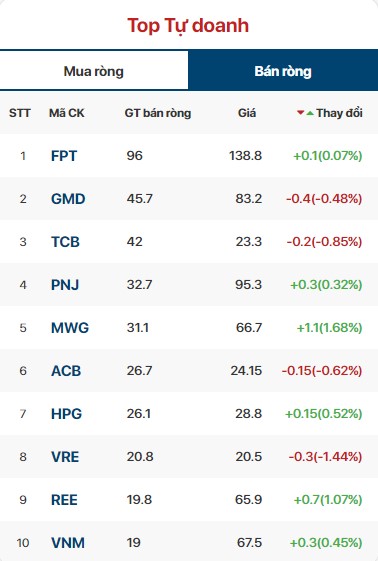The height and width of the screenshot is (561, 378).
Task: Open the VNM stock code
Action: pyautogui.click(x=68, y=543)
